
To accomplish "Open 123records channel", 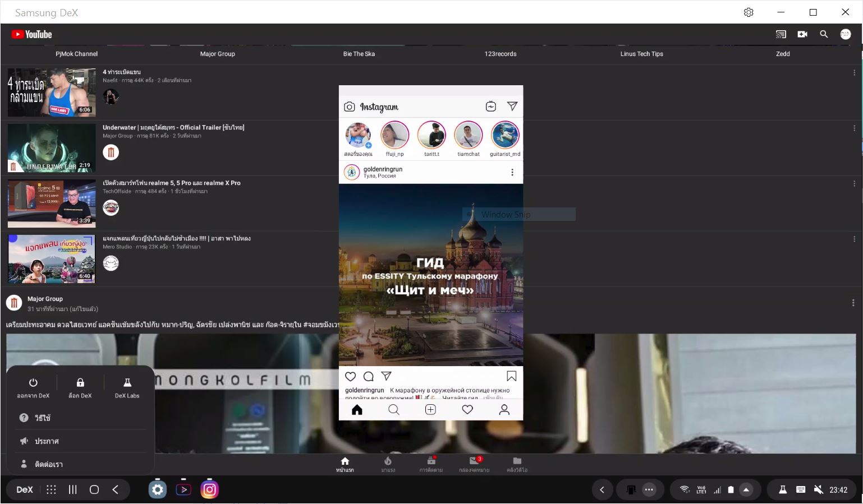I will click(x=501, y=54).
